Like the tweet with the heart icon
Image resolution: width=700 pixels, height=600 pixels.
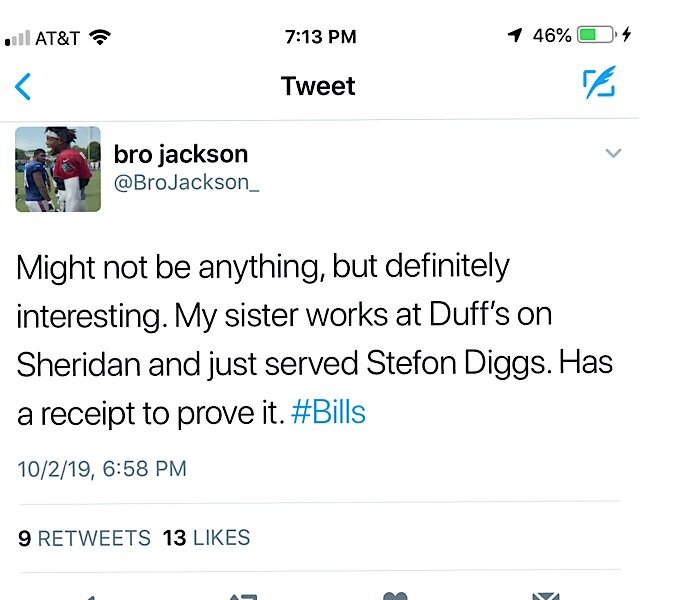coord(395,596)
